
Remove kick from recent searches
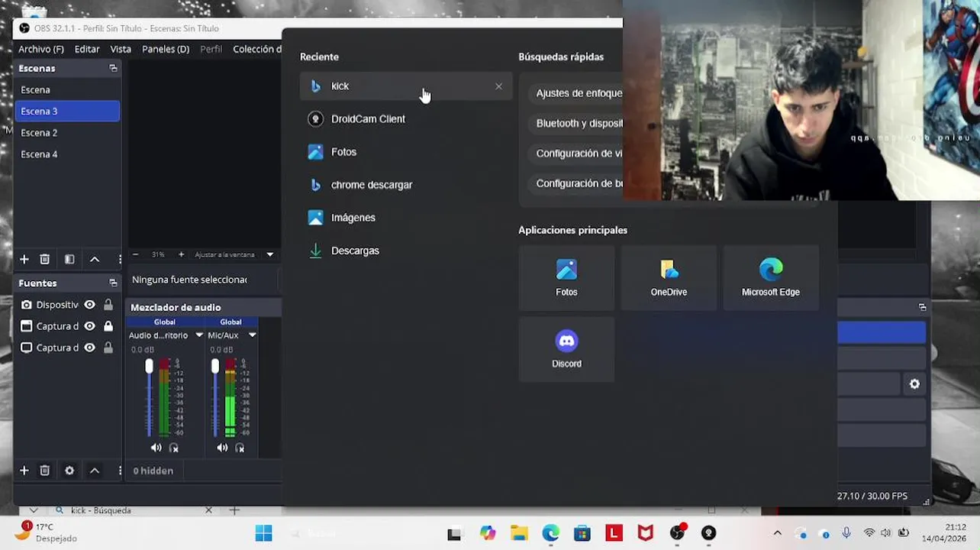click(498, 86)
